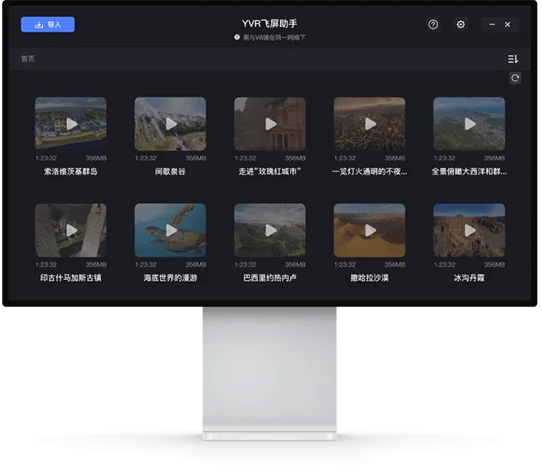This screenshot has height=471, width=542.
Task: Select the 首页 home tab
Action: 28,59
